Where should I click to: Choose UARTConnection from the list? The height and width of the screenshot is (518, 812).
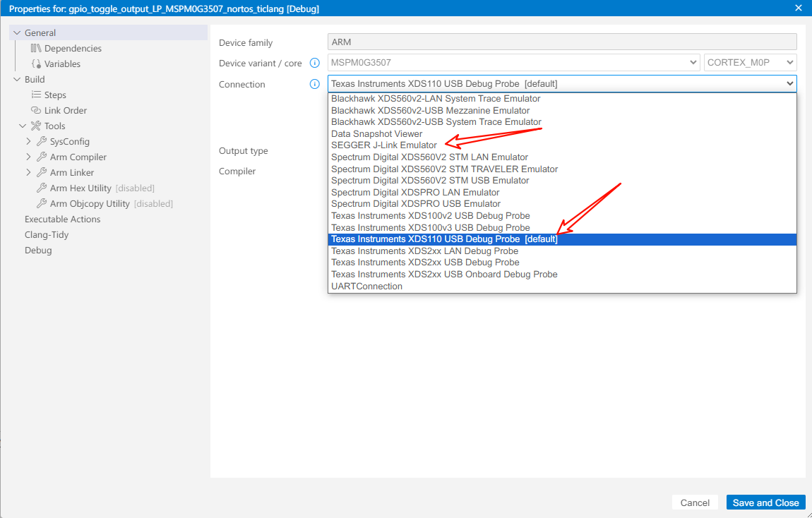click(562, 286)
